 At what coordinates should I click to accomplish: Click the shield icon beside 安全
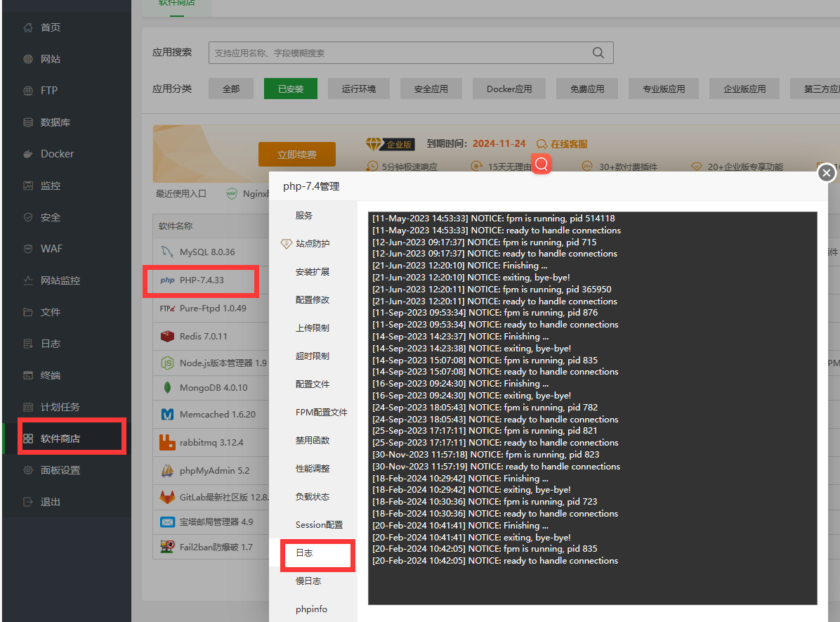click(28, 217)
